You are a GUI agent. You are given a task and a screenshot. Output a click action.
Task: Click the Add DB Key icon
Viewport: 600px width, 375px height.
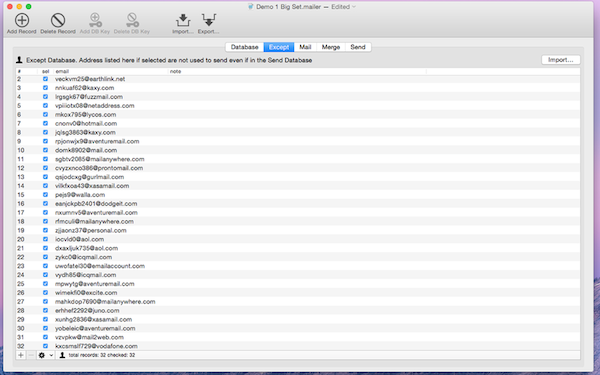click(x=95, y=20)
